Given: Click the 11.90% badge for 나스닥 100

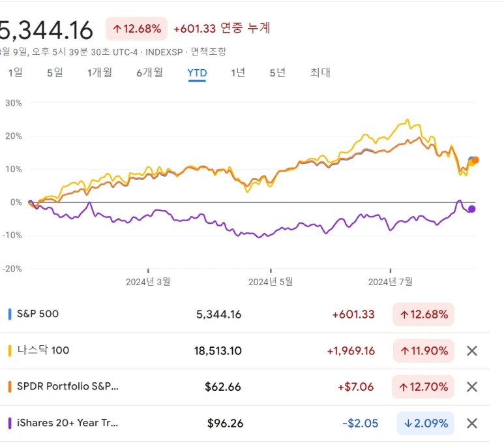Looking at the screenshot, I should click(423, 351).
